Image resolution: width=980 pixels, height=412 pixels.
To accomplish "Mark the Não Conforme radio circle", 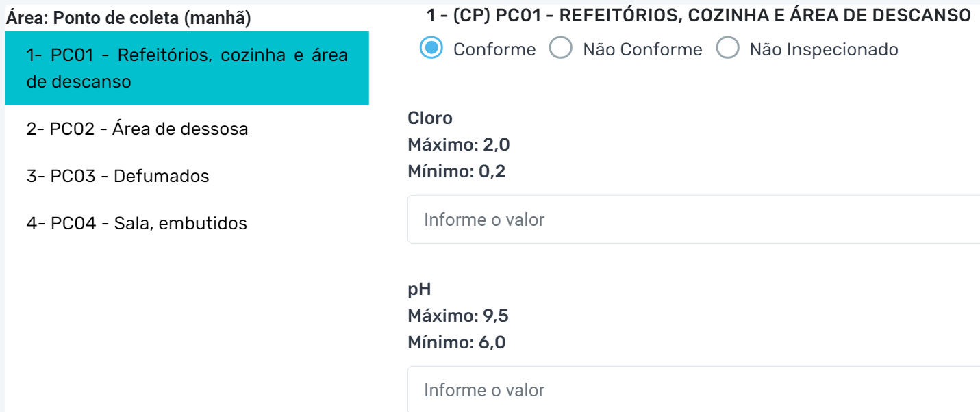I will pyautogui.click(x=561, y=49).
